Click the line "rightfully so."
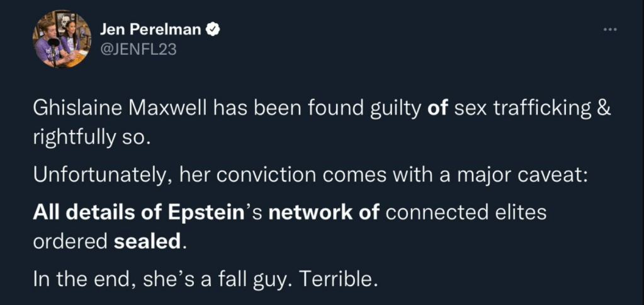The height and width of the screenshot is (305, 644). tap(93, 137)
